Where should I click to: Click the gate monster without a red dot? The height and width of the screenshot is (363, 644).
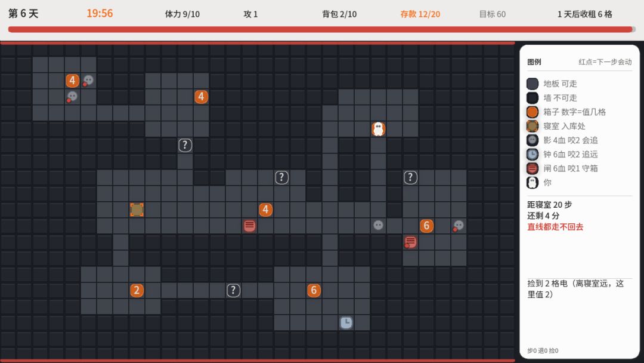pos(249,226)
